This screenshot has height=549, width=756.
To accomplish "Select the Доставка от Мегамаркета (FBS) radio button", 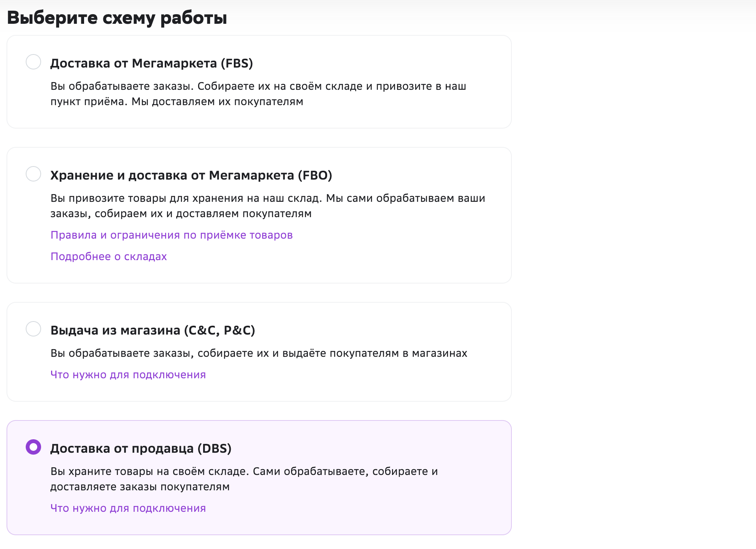I will click(x=33, y=62).
